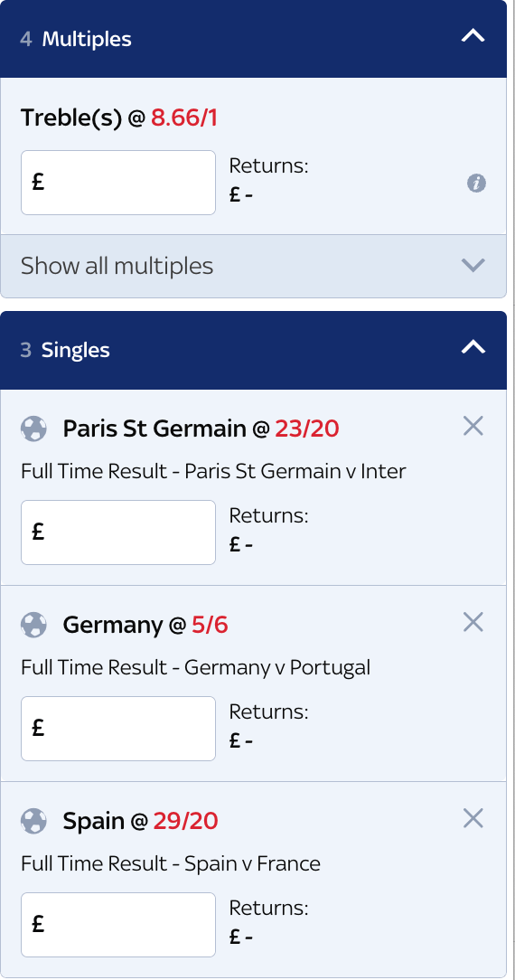Open the Treble info icon
The height and width of the screenshot is (980, 515).
(x=476, y=184)
